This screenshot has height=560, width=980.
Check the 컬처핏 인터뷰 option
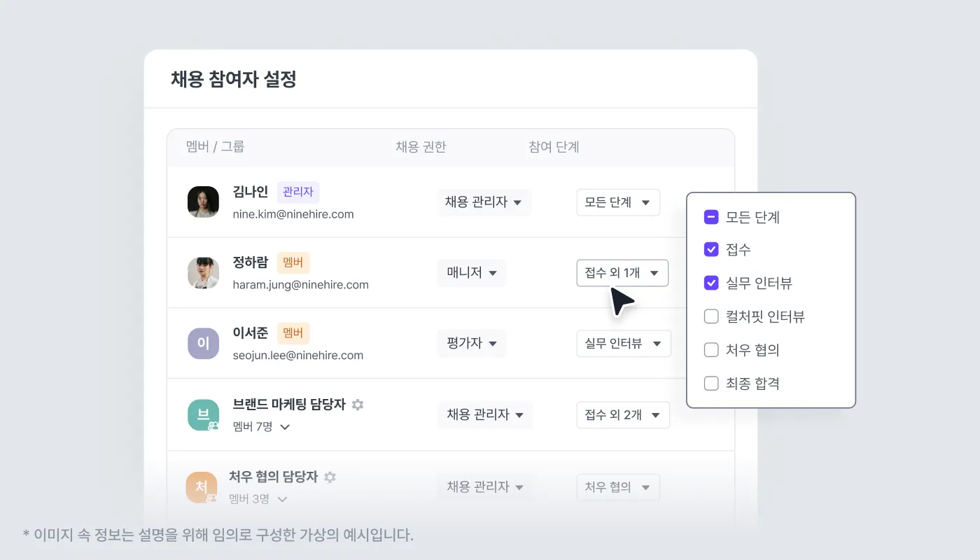[711, 316]
